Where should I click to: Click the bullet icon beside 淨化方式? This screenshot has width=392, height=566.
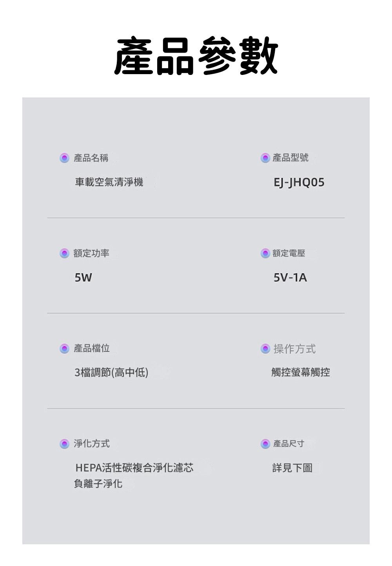64,444
